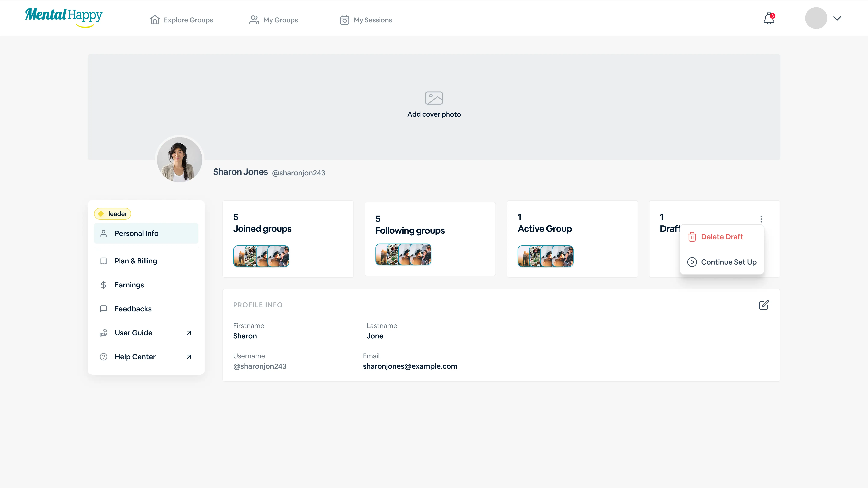Click the Username value @sharonjon243

pos(260,366)
